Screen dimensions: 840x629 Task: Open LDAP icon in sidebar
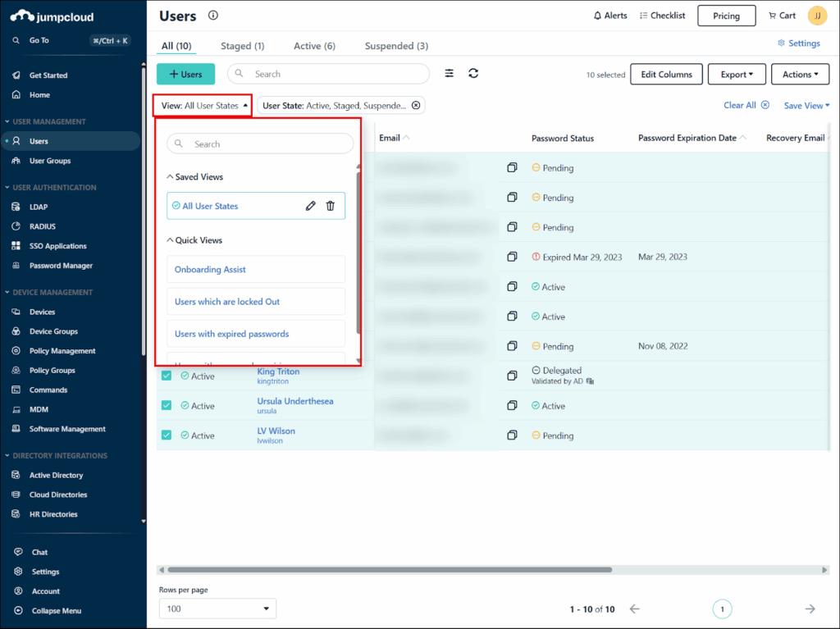coord(16,207)
